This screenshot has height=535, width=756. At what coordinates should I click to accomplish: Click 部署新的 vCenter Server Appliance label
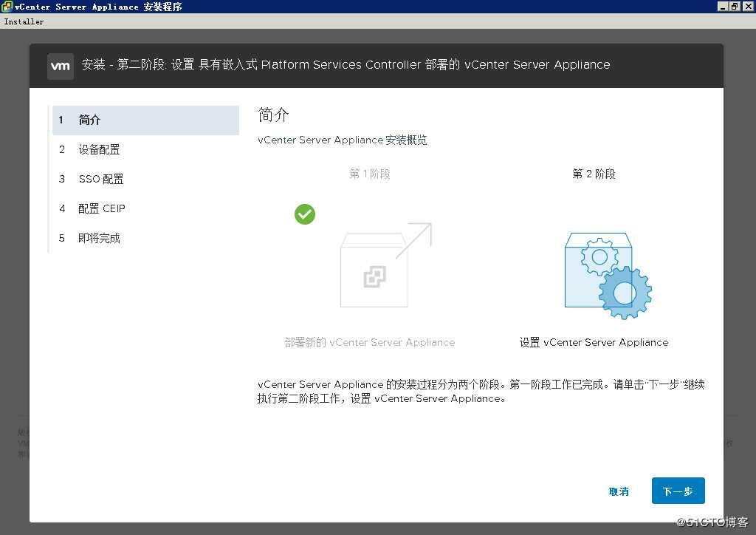coord(370,343)
